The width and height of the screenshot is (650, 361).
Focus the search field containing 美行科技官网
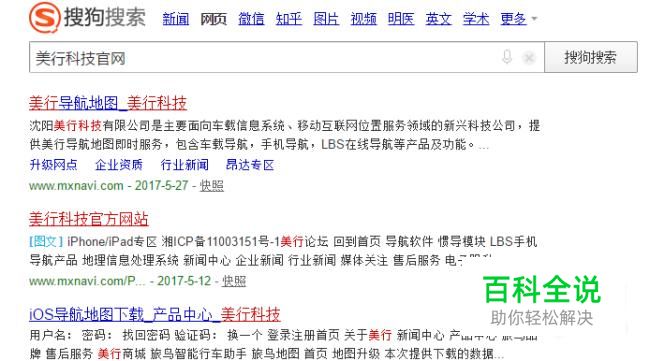[x=286, y=57]
